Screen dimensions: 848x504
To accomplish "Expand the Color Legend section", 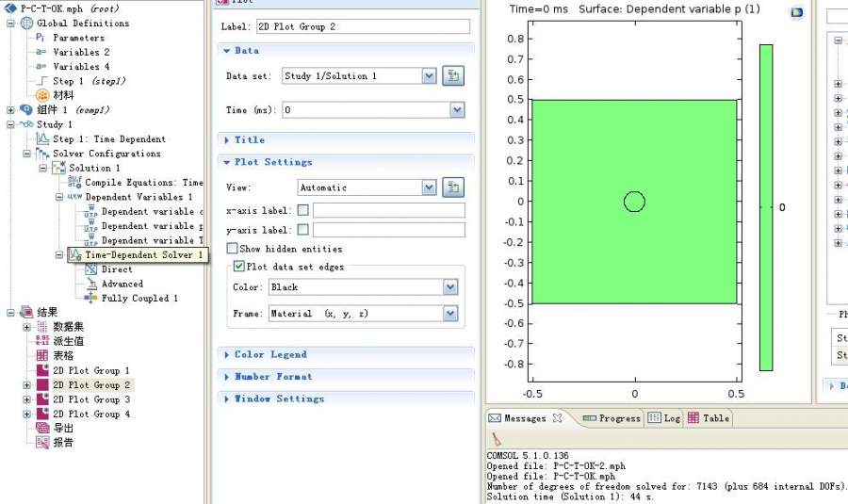I will [x=226, y=355].
